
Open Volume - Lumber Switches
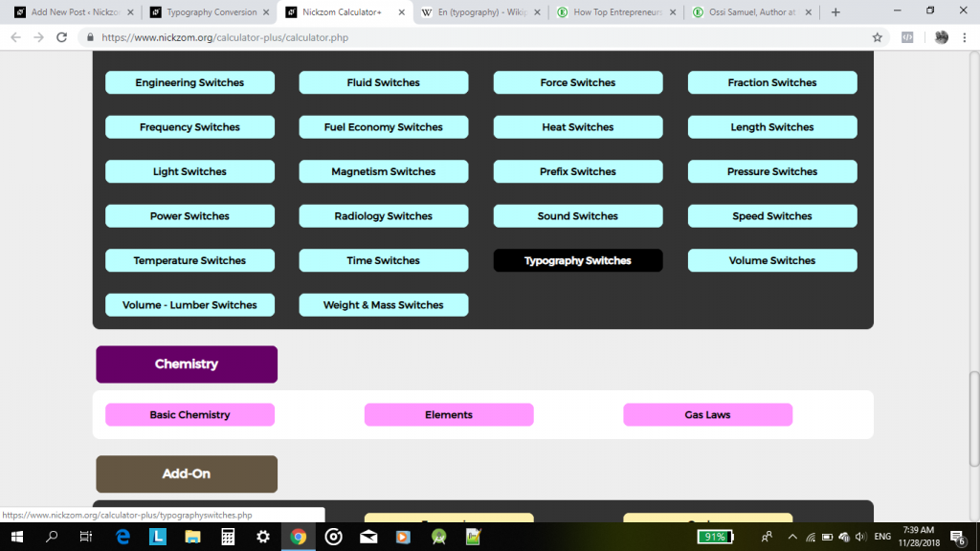point(189,305)
